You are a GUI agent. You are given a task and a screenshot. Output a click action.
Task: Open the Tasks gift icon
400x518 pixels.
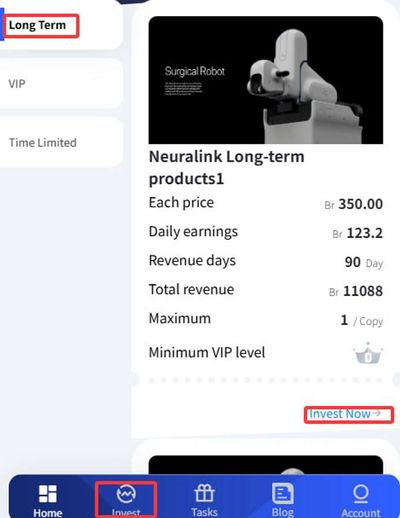(x=204, y=493)
